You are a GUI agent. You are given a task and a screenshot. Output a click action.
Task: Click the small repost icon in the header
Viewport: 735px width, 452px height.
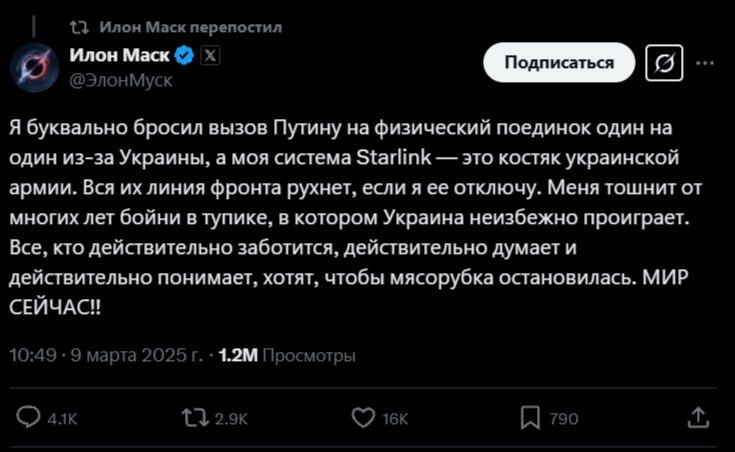click(79, 27)
